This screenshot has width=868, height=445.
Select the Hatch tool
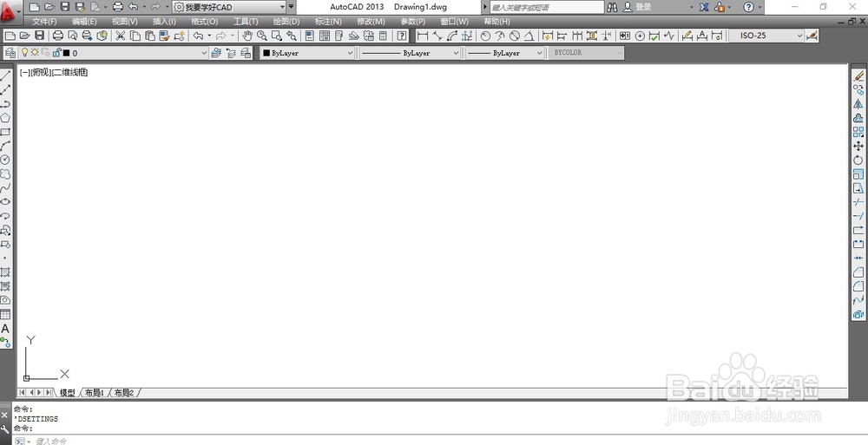[5, 272]
